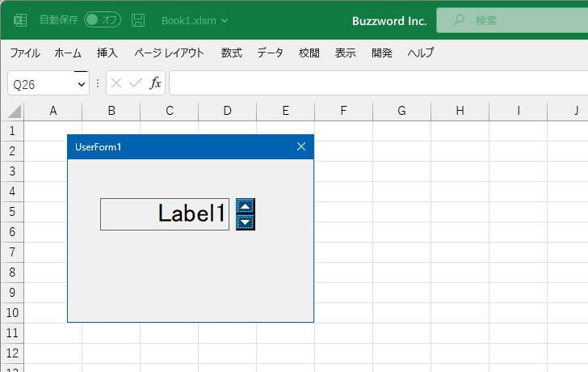
Task: Click the formula confirm checkmark icon
Action: click(x=136, y=83)
